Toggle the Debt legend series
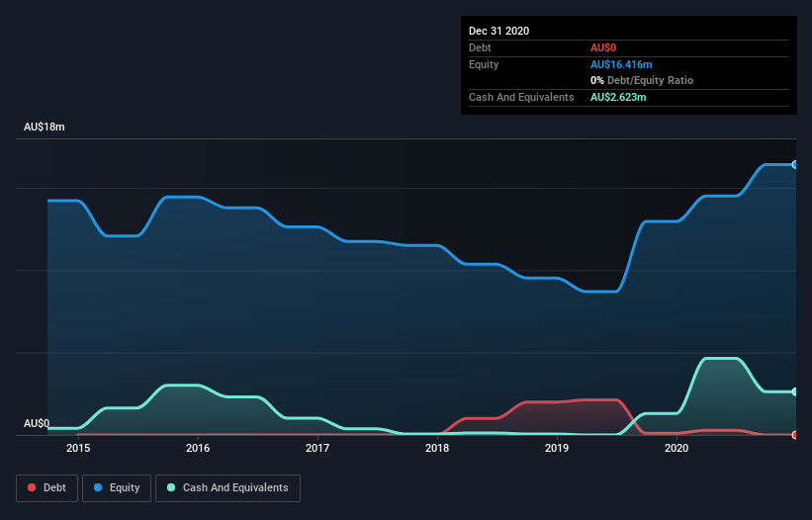Viewport: 812px width, 520px height. click(x=47, y=488)
